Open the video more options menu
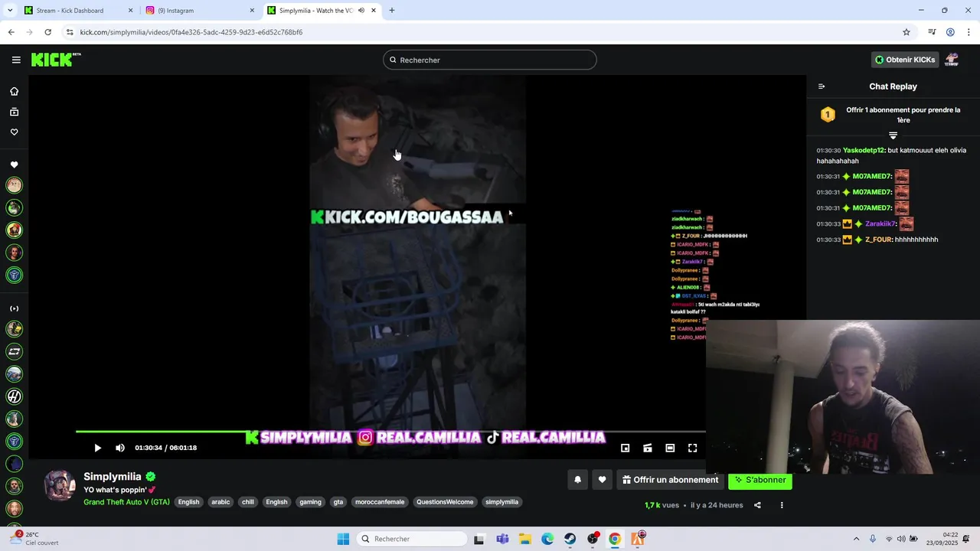The width and height of the screenshot is (980, 551). [x=782, y=505]
